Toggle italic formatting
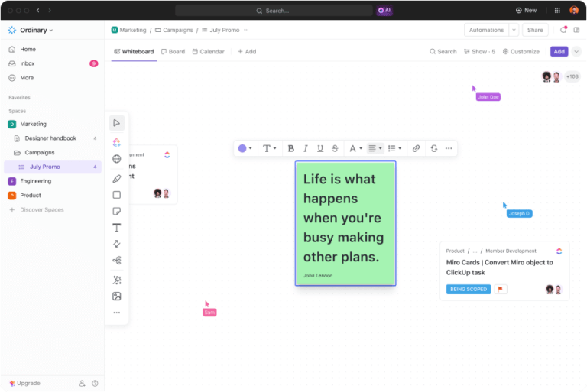Screen dimensions: 587x392 [x=306, y=148]
